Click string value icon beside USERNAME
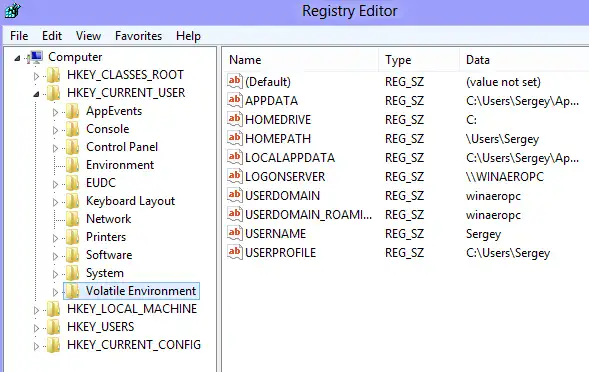 pyautogui.click(x=235, y=233)
